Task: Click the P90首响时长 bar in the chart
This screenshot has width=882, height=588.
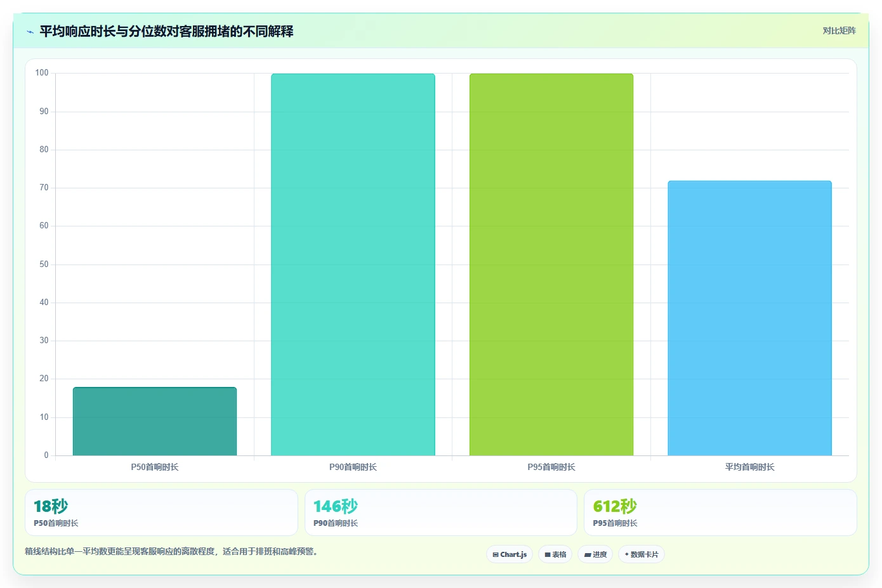Action: [353, 265]
